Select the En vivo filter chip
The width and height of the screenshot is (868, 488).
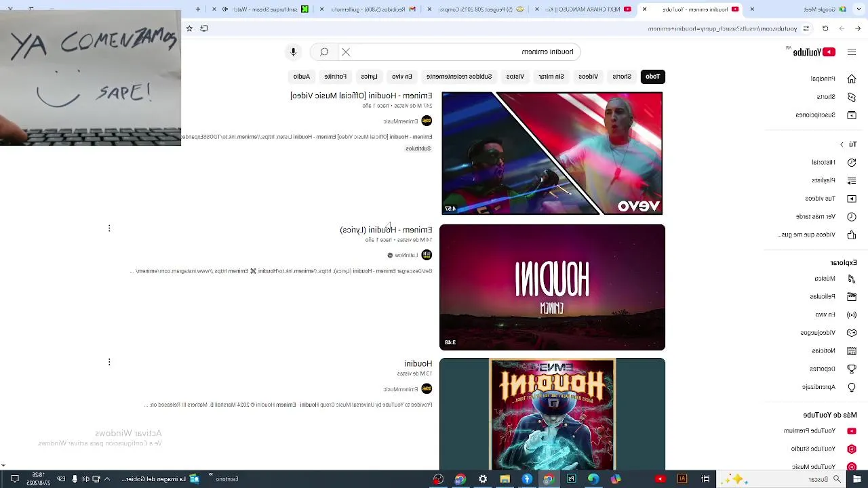tap(402, 77)
